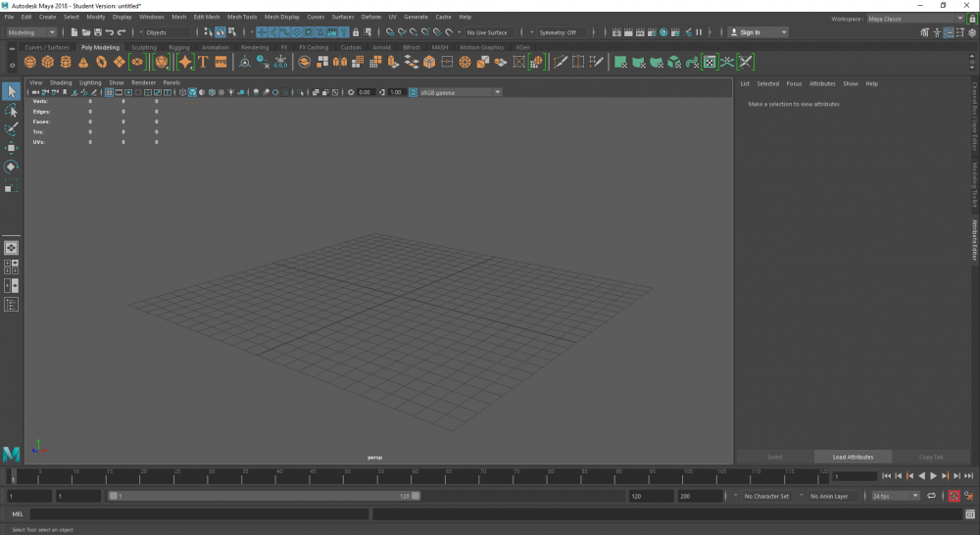Click the Undo arrow icon
This screenshot has width=980, height=535.
click(110, 32)
